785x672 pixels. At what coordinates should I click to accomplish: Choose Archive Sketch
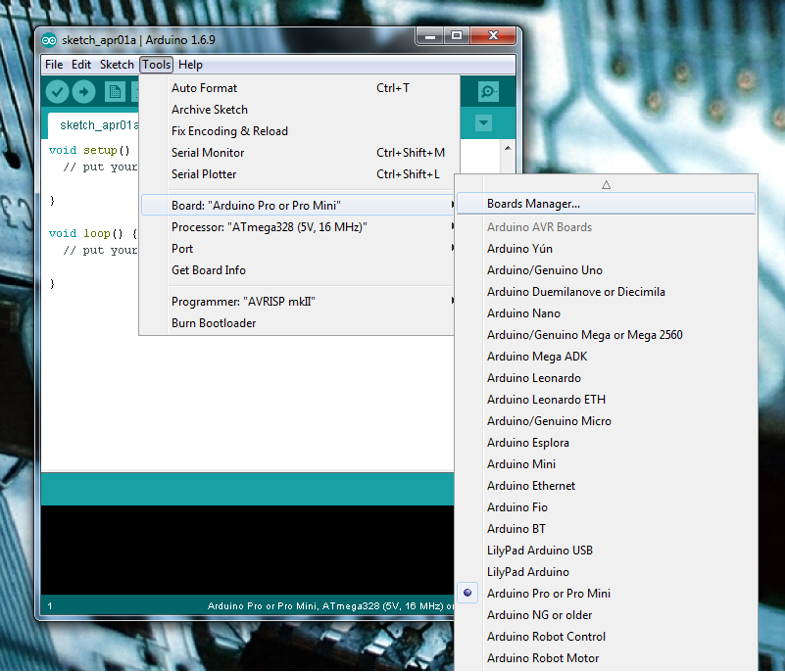tap(299, 110)
